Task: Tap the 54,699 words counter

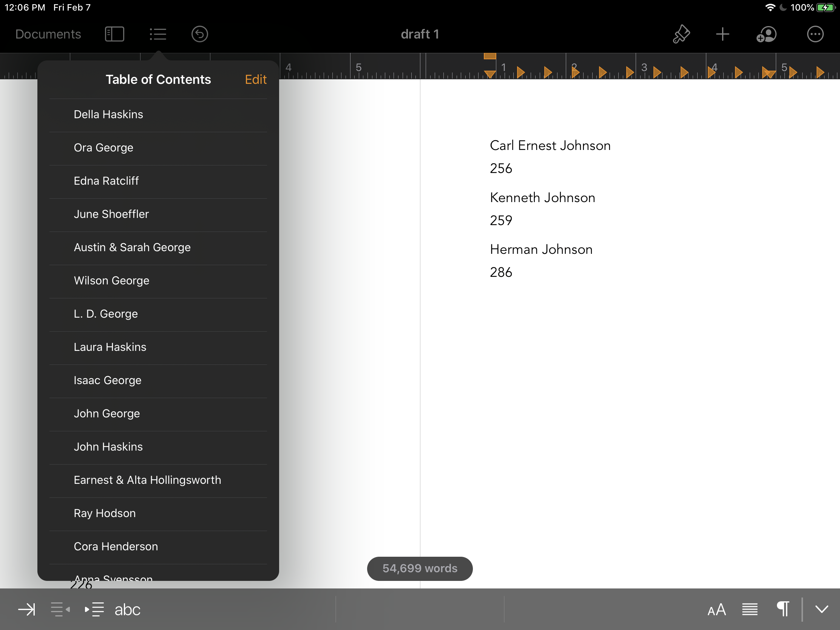Action: 420,568
